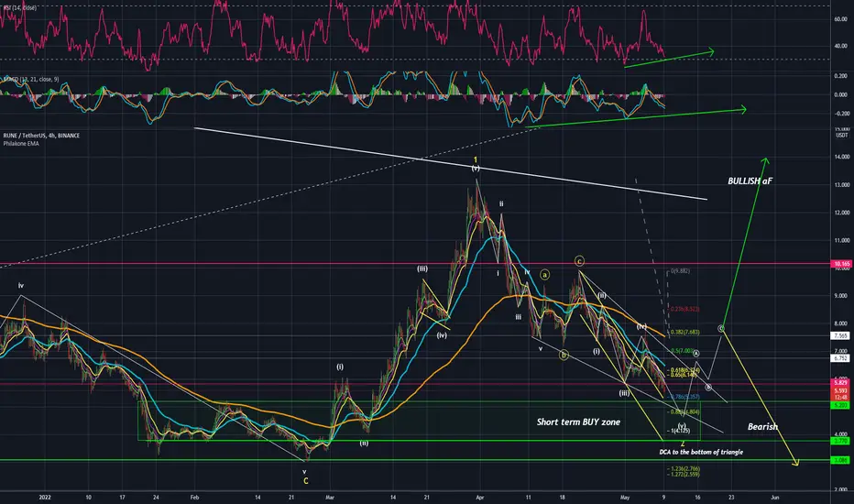
Task: Click the 10.165 pink price label
Action: (841, 264)
